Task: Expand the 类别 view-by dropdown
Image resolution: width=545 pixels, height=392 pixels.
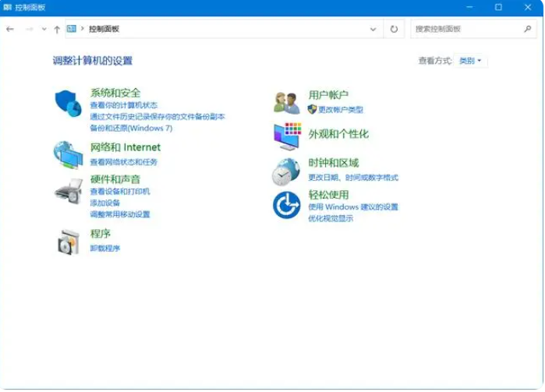Action: tap(471, 61)
